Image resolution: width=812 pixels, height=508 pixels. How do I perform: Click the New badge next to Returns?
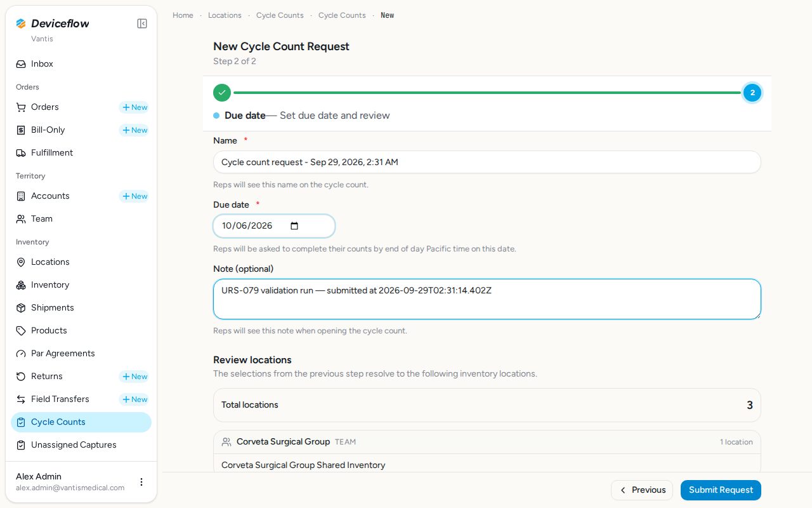(134, 377)
